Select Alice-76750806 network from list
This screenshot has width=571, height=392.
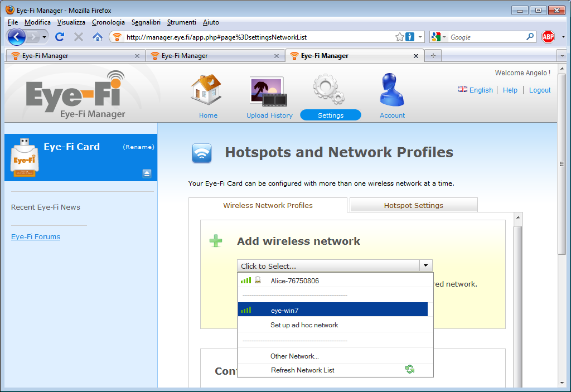[335, 280]
